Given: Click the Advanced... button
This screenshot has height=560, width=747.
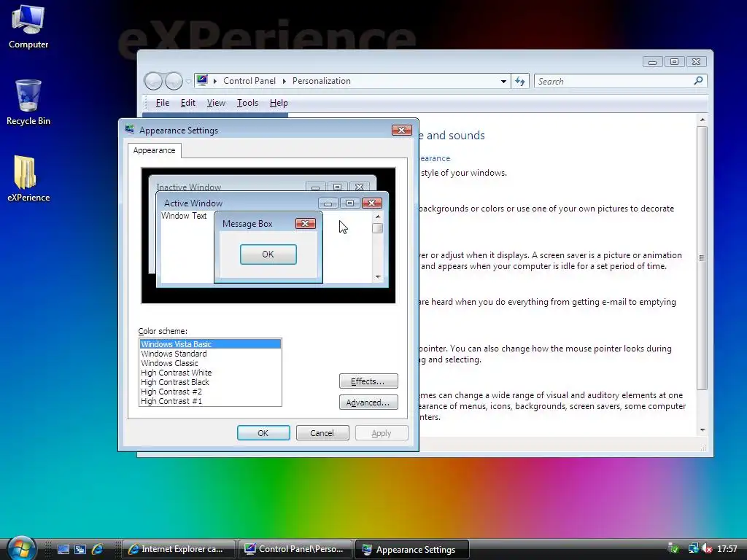Looking at the screenshot, I should click(x=368, y=402).
